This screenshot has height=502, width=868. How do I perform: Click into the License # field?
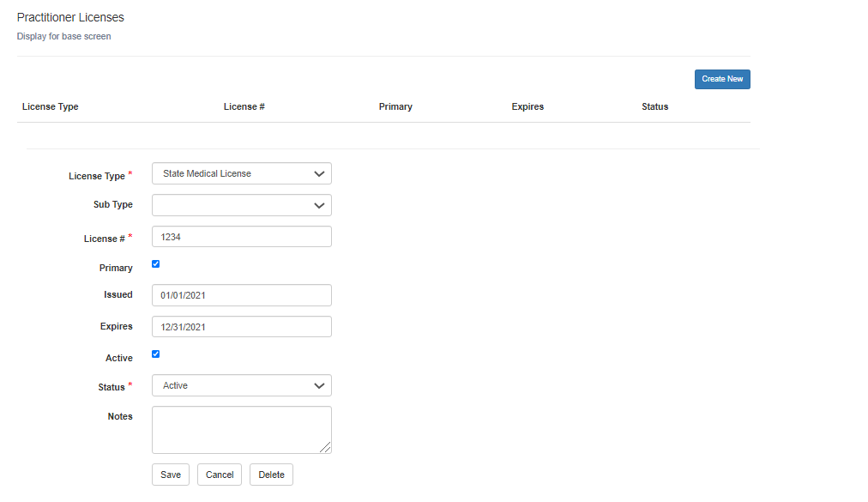click(x=241, y=236)
